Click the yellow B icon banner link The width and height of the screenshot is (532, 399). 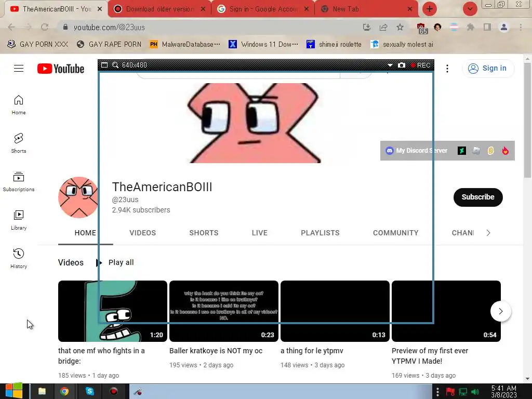(x=490, y=151)
